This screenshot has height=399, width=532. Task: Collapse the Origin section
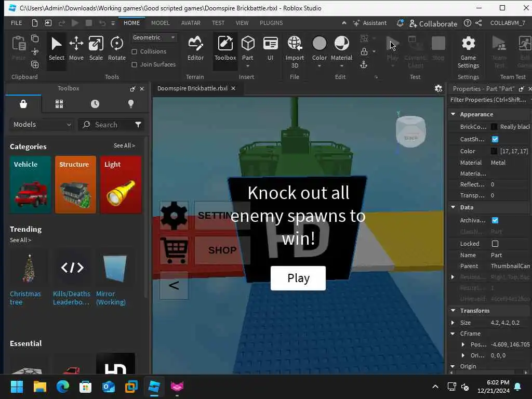(x=453, y=366)
